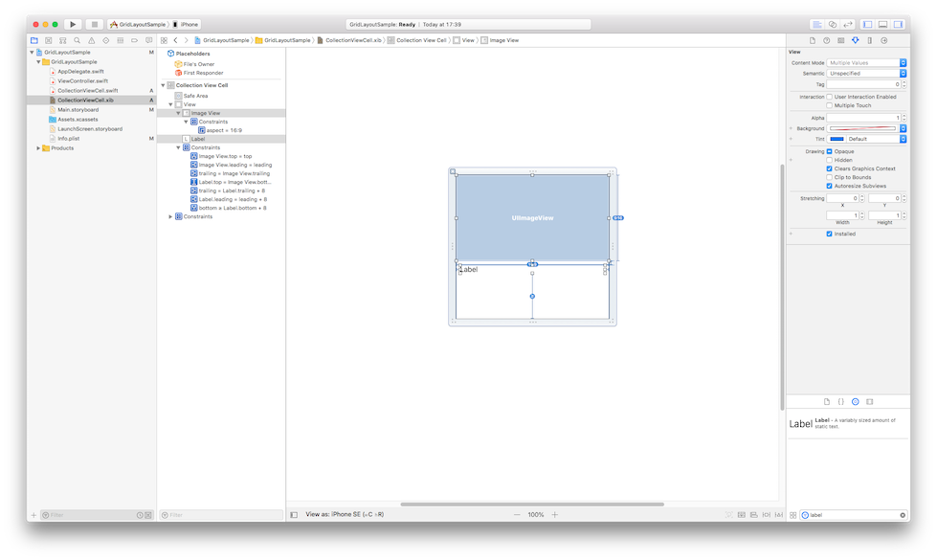Expand the Products folder
Screen dimensions: 937x560
click(39, 148)
